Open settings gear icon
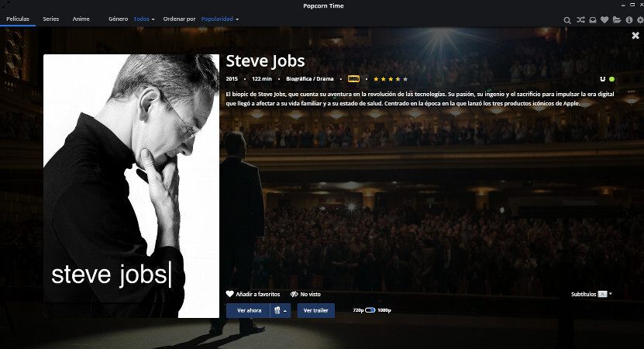 640,19
